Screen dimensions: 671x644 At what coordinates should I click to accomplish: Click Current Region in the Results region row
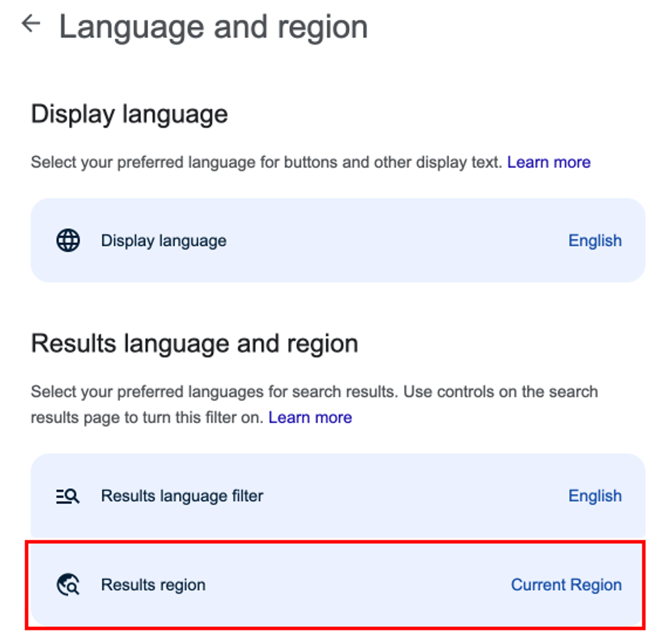coord(566,585)
